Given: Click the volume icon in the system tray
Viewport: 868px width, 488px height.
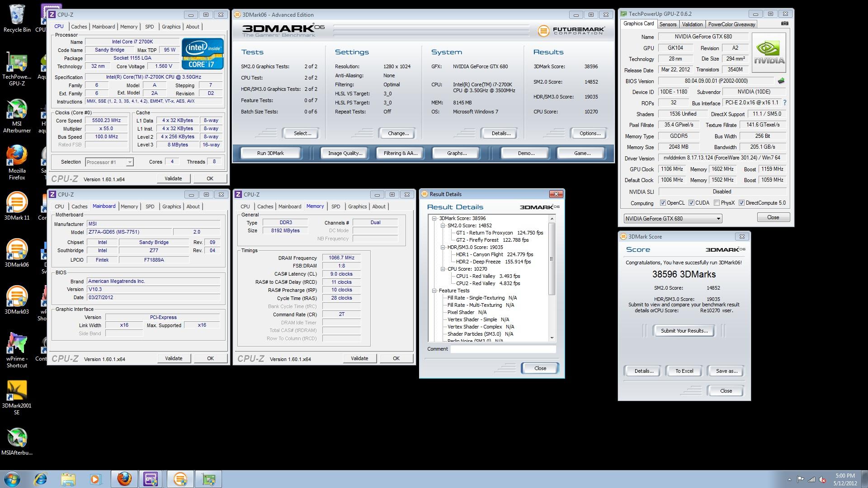Looking at the screenshot, I should click(822, 480).
